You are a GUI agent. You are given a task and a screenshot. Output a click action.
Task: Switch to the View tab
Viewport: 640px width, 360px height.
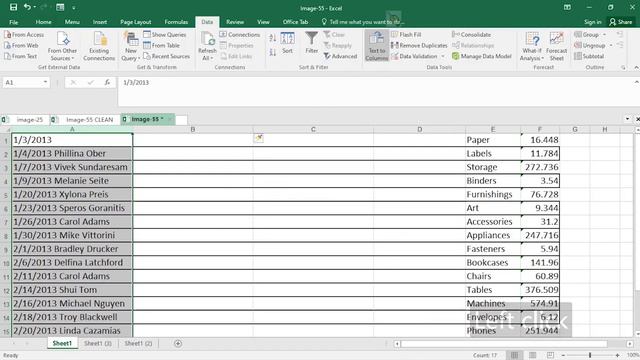click(263, 22)
